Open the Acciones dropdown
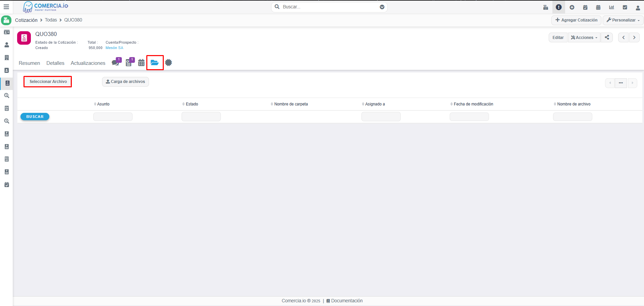 click(x=584, y=37)
